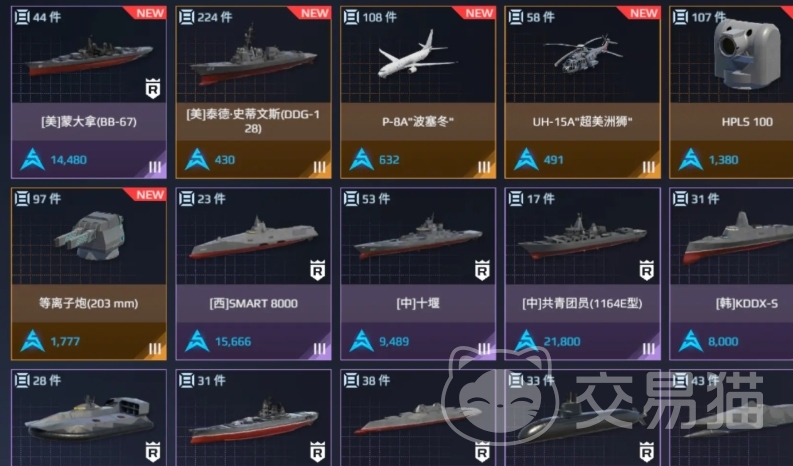The height and width of the screenshot is (466, 793).
Task: Open the [美]蒙大拿(BB-67) battleship card
Action: (89, 92)
